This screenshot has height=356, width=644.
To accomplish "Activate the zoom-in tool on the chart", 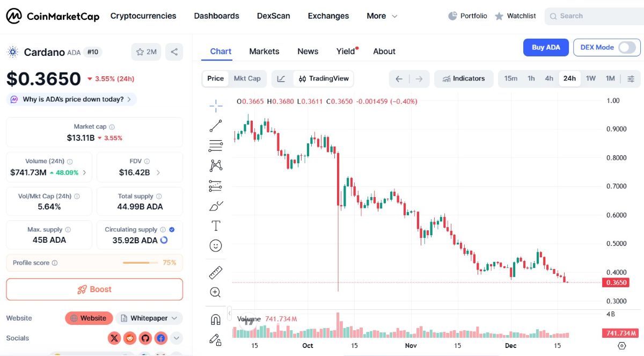I will tap(216, 292).
